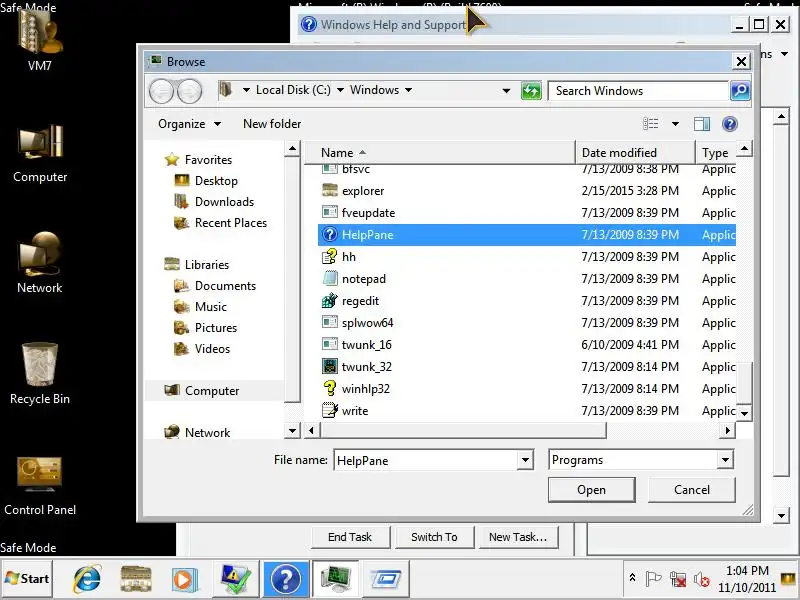
Task: Change the view using the views icon
Action: point(650,123)
